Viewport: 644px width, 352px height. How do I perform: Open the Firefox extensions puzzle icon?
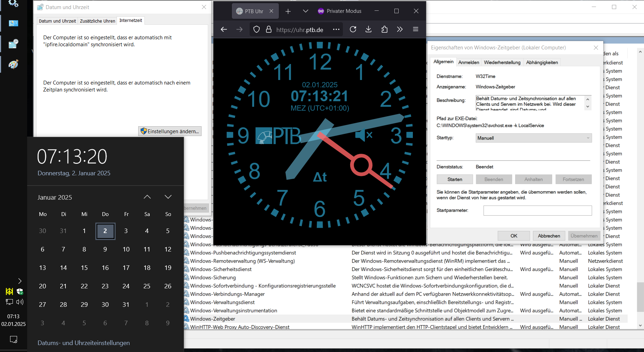tap(384, 30)
